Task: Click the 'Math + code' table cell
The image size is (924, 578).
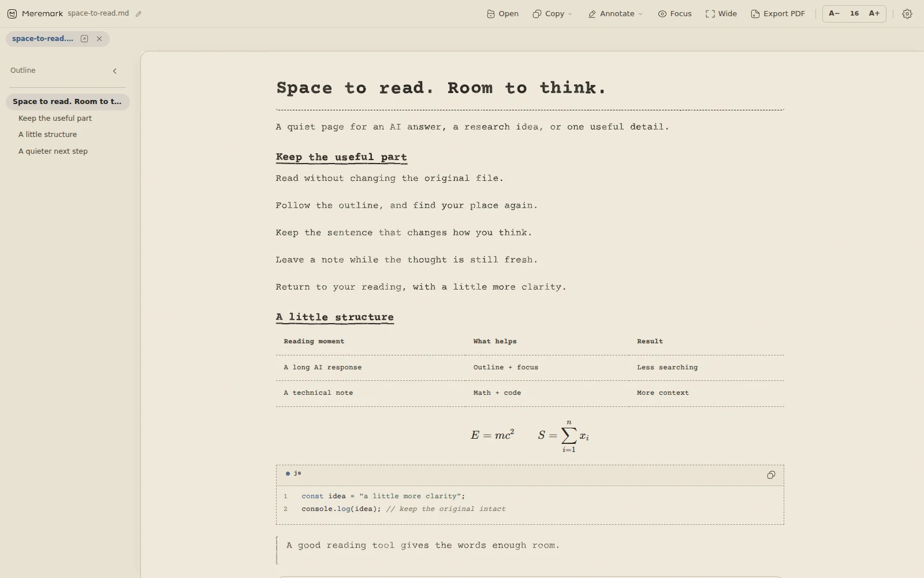Action: tap(497, 393)
